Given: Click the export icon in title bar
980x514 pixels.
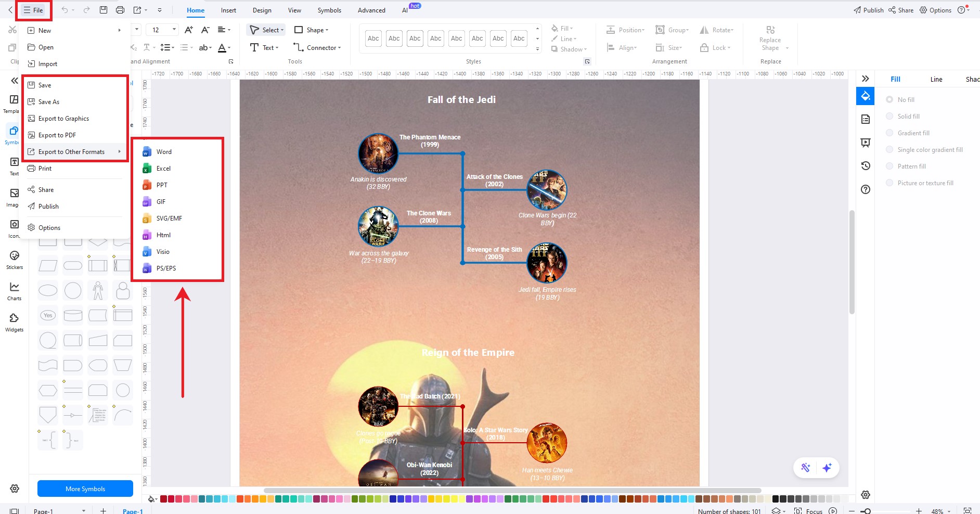Looking at the screenshot, I should pyautogui.click(x=137, y=10).
